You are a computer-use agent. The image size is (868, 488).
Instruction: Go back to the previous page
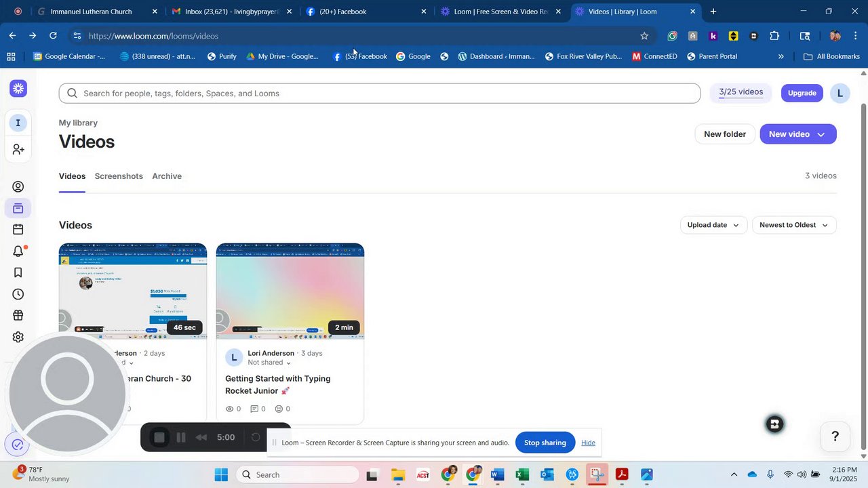click(12, 36)
